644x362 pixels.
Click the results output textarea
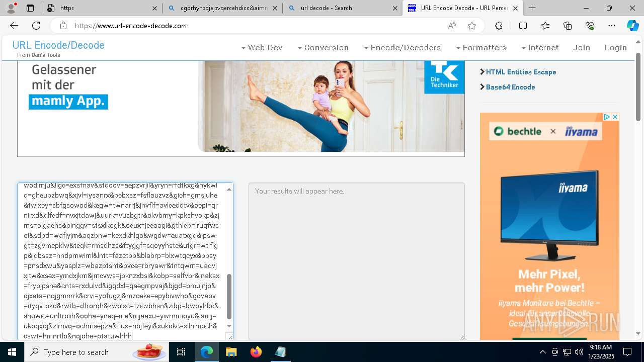[x=357, y=261]
